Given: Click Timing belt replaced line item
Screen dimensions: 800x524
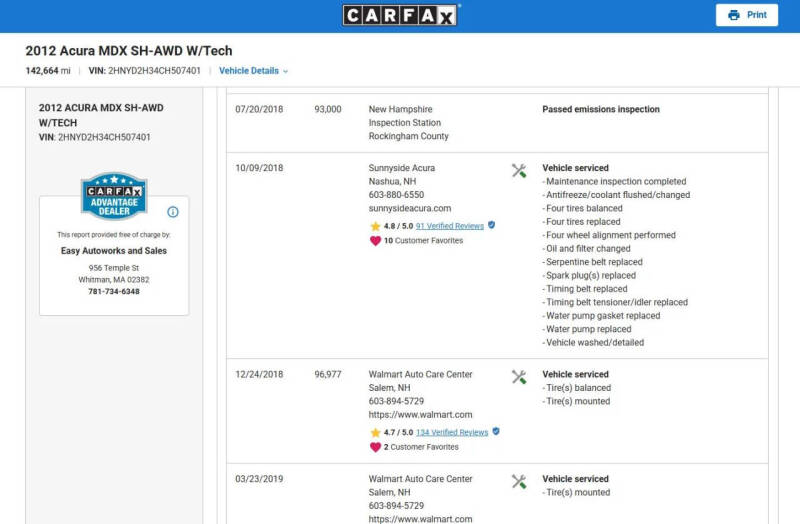Looking at the screenshot, I should [585, 289].
